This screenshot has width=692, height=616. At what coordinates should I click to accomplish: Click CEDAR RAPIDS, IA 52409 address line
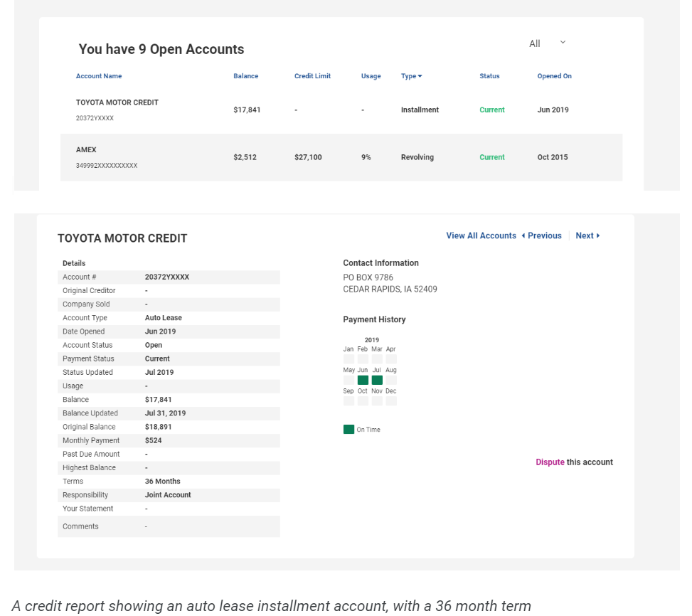pyautogui.click(x=390, y=290)
